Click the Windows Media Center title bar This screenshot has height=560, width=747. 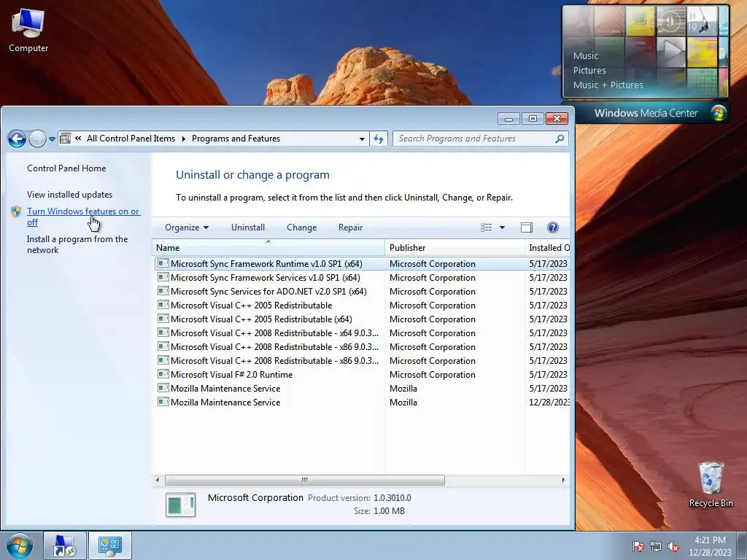(x=646, y=113)
